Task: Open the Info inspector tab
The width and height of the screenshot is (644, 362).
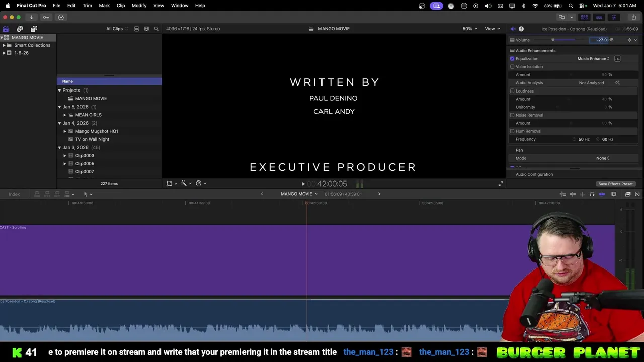Action: (x=521, y=29)
